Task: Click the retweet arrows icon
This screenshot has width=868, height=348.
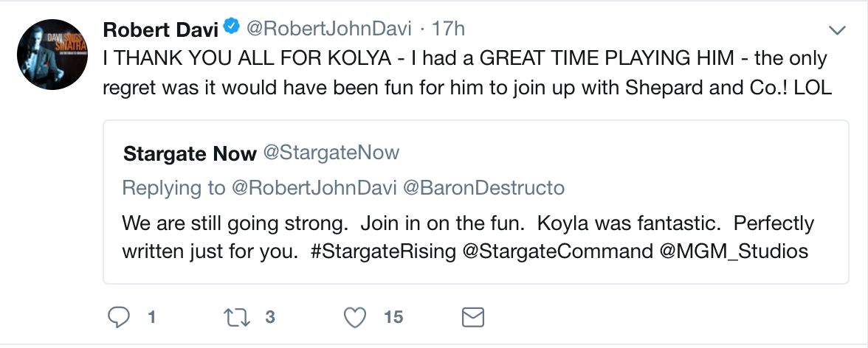Action: (237, 317)
